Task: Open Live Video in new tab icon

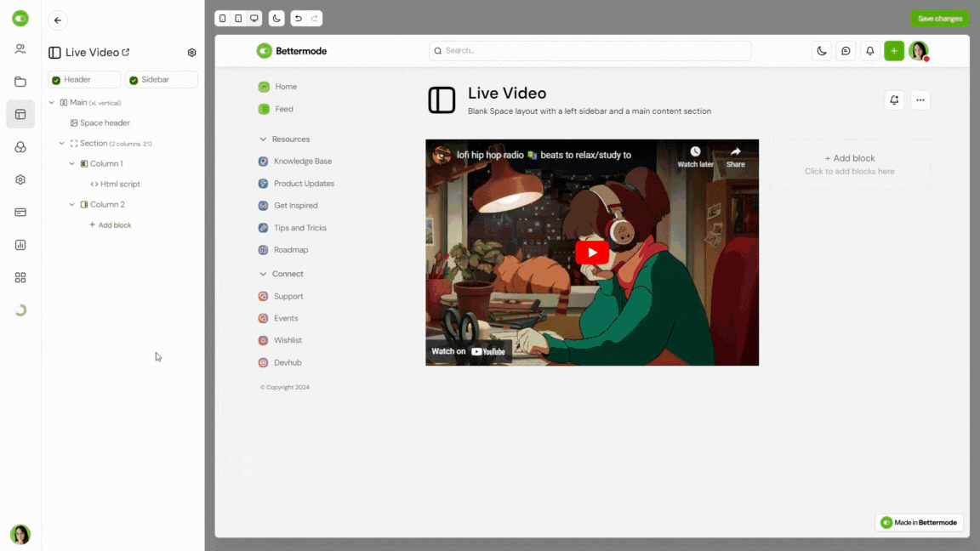Action: click(126, 53)
